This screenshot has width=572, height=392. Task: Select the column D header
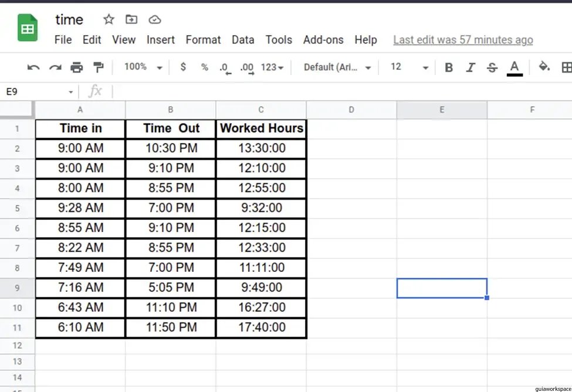(351, 110)
